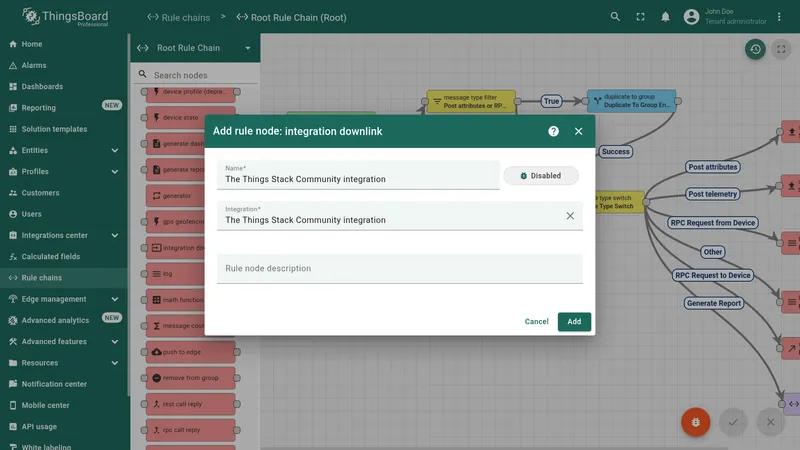Screen dimensions: 800x450
Task: Click the ThingsBoard logo
Action: [65, 17]
